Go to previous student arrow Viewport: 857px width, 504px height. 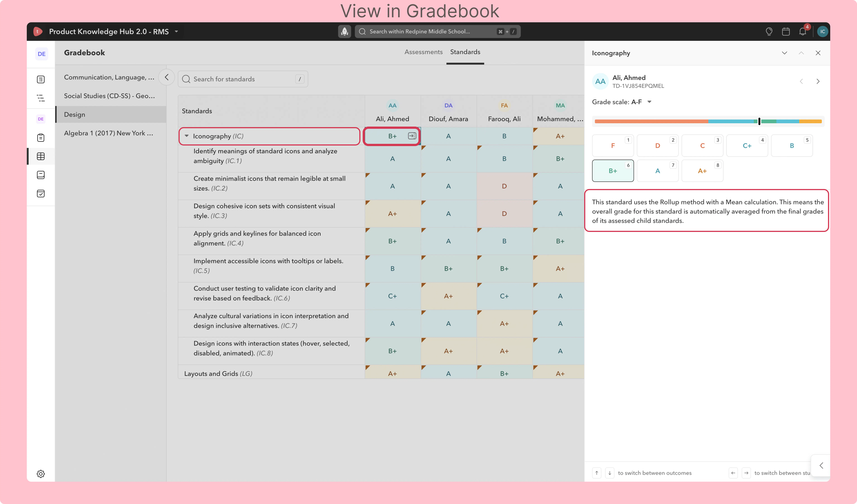801,82
